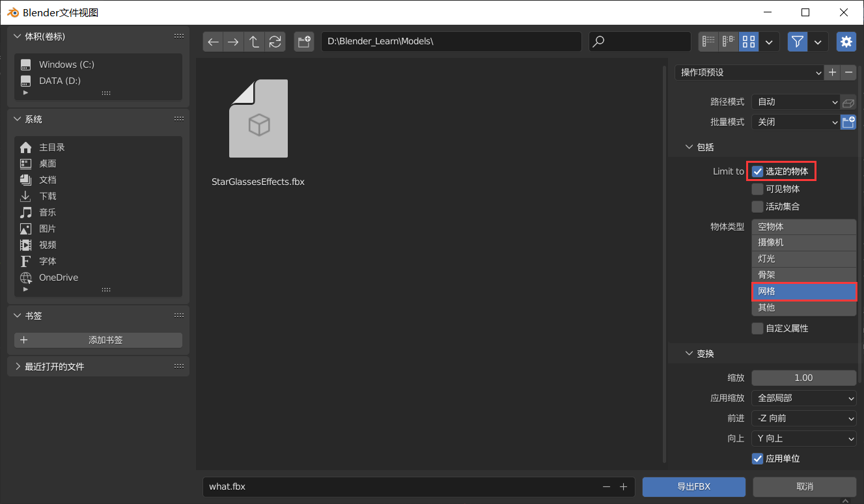Go up to the parent directory

tap(254, 42)
